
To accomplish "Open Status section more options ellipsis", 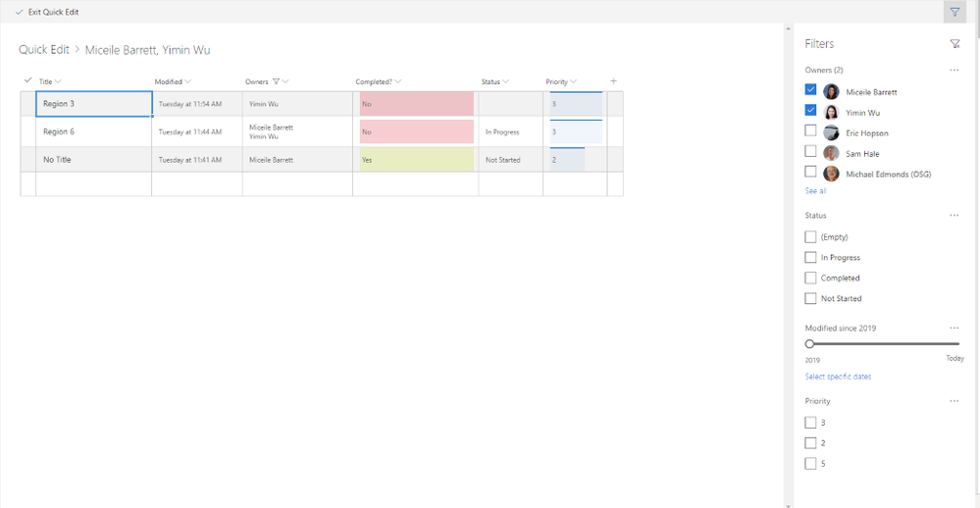I will (x=954, y=216).
